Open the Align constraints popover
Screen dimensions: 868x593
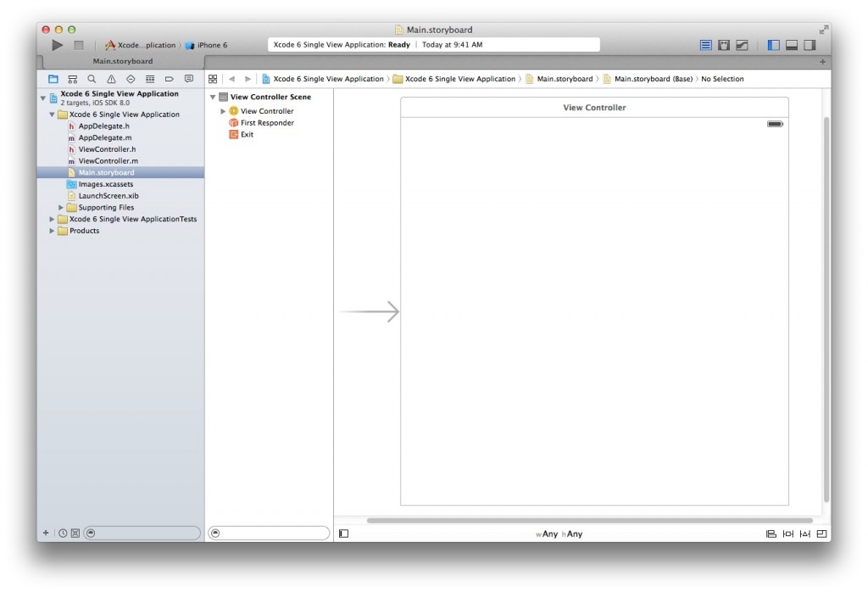tap(771, 534)
